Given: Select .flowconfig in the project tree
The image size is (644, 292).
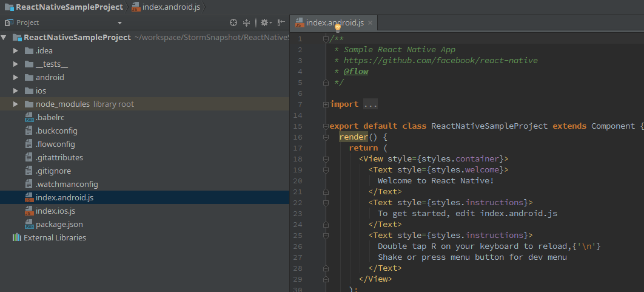Looking at the screenshot, I should click(x=55, y=144).
